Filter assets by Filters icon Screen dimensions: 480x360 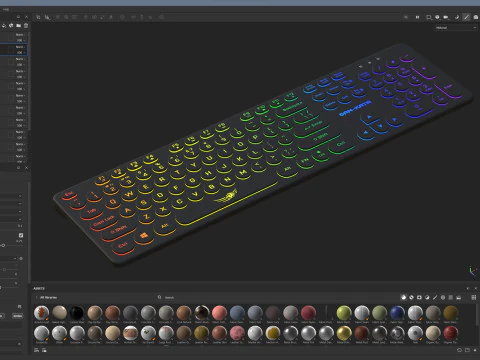pos(427,297)
